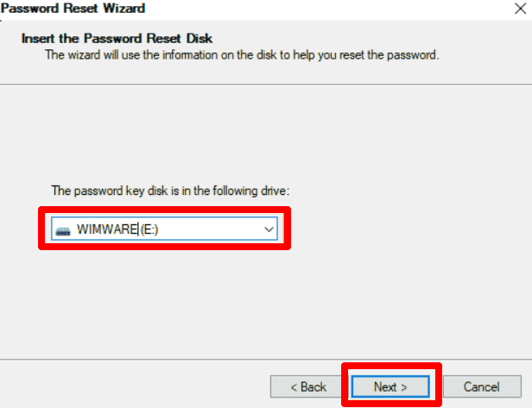The image size is (532, 408).
Task: Click the "Insert the Password Reset Disk" heading
Action: (x=117, y=40)
